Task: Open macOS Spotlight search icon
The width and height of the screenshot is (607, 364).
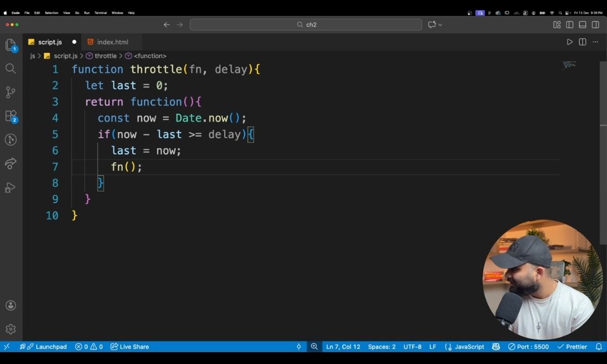Action: click(x=560, y=13)
